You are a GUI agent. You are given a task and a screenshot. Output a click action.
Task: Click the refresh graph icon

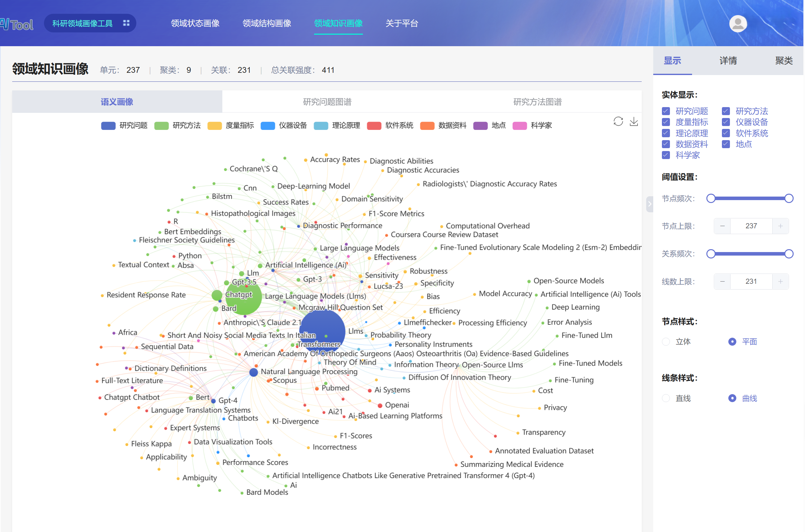click(618, 122)
